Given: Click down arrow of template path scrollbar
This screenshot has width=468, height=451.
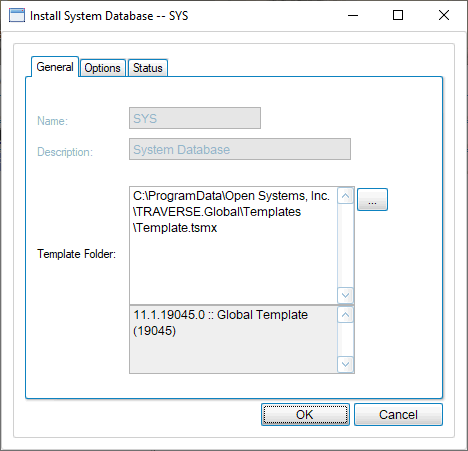Looking at the screenshot, I should pos(345,295).
